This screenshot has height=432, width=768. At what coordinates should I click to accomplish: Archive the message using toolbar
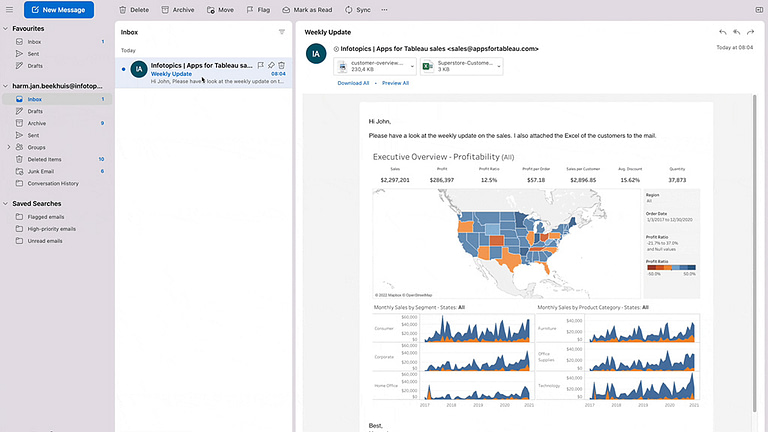(x=176, y=10)
